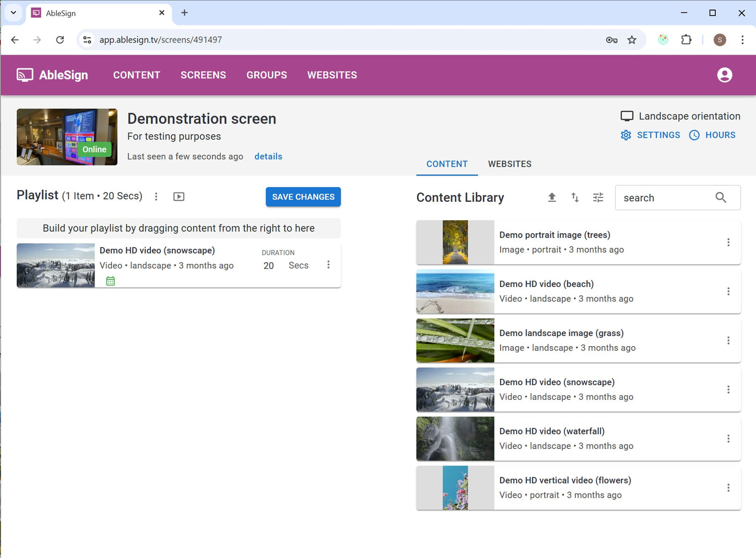Open Content Library filter options
Image resolution: width=756 pixels, height=558 pixels.
598,197
